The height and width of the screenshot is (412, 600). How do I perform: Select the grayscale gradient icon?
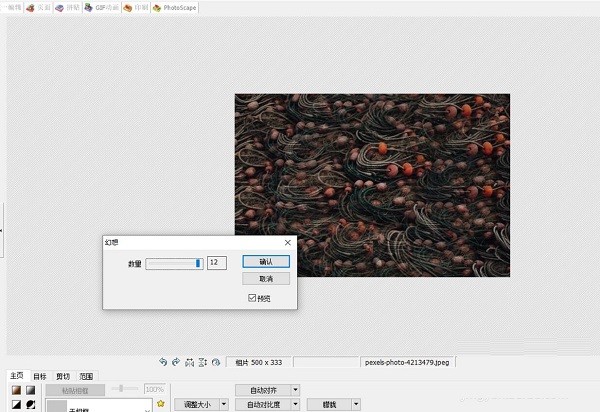tap(30, 390)
